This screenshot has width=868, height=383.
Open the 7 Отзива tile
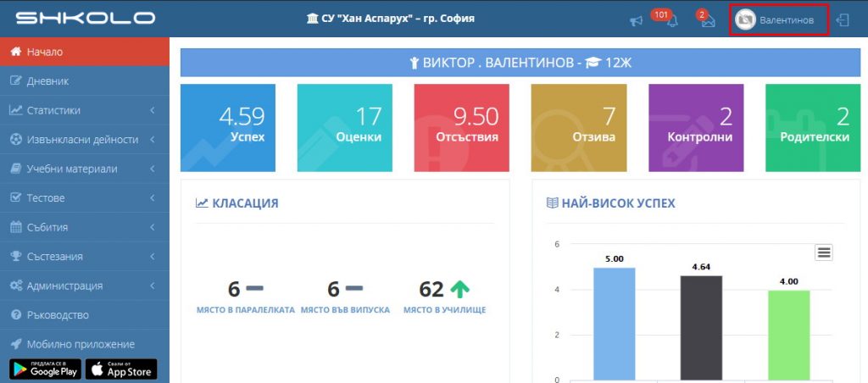[579, 128]
